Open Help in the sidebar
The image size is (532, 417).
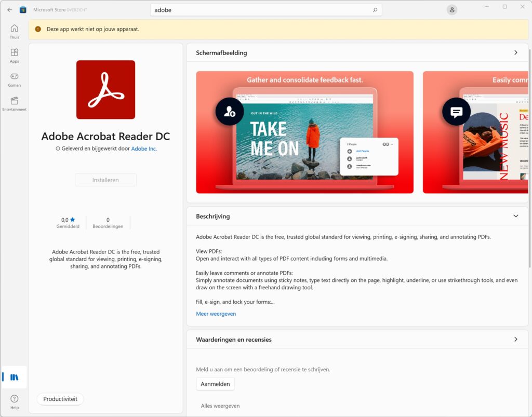coord(14,402)
